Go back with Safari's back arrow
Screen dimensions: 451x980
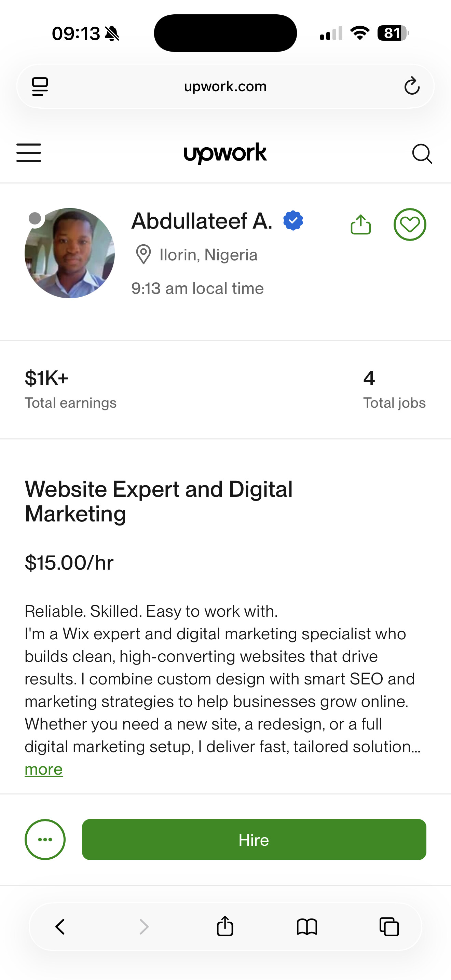pyautogui.click(x=60, y=926)
